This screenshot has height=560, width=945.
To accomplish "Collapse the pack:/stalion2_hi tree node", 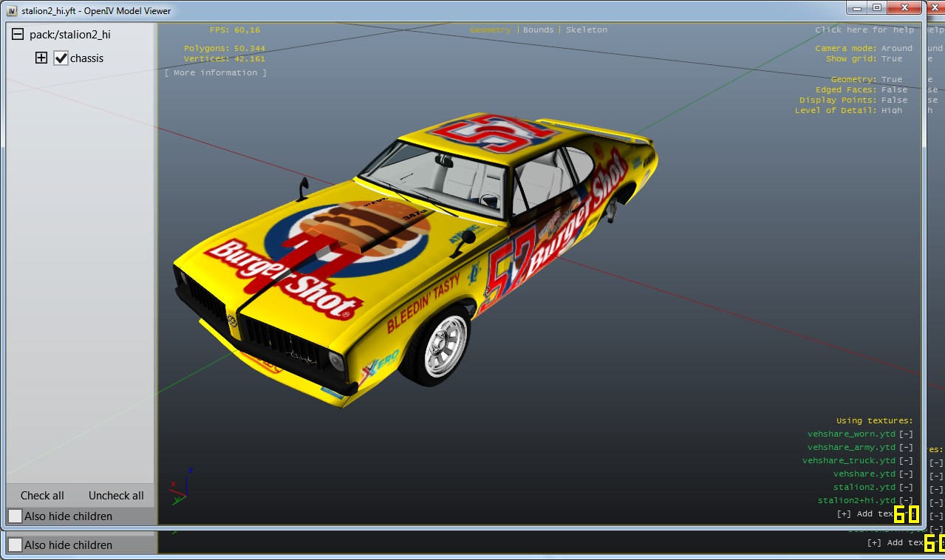I will point(18,34).
